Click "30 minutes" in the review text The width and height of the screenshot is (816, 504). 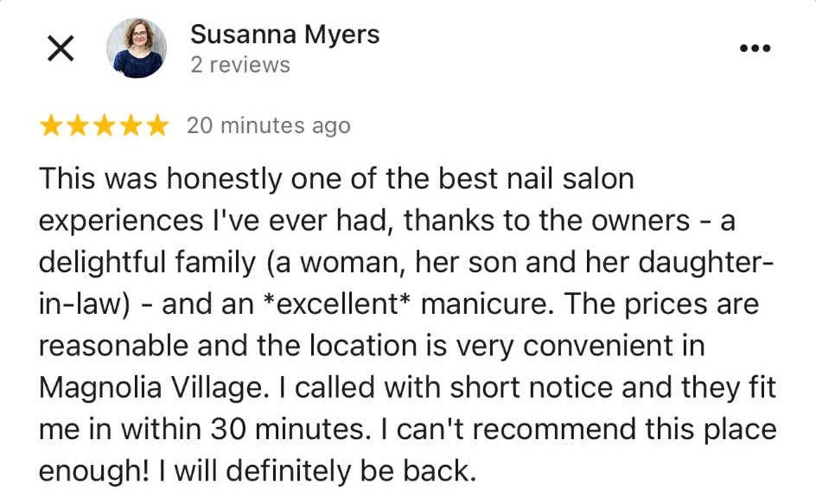287,430
